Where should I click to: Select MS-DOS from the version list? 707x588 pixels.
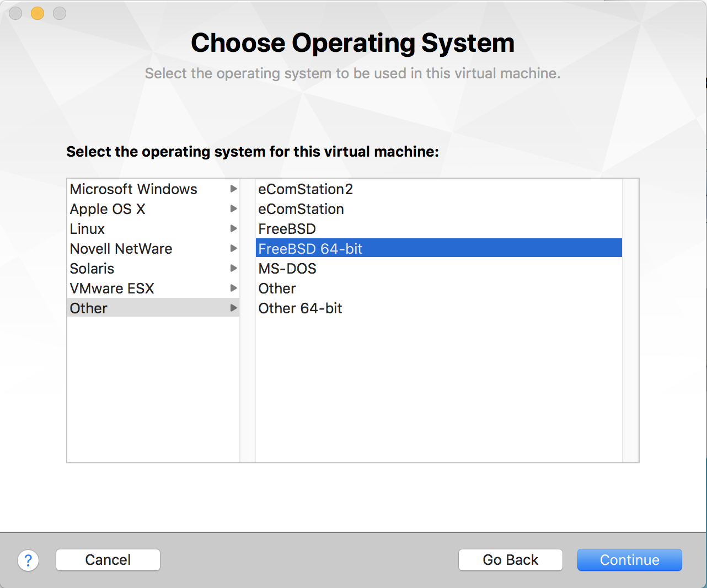(287, 269)
